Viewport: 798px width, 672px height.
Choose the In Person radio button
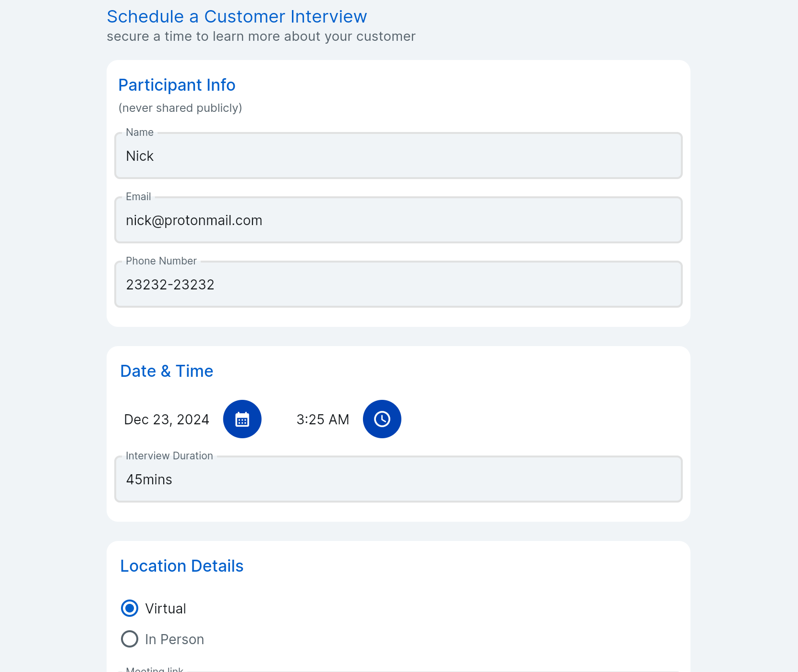tap(130, 639)
